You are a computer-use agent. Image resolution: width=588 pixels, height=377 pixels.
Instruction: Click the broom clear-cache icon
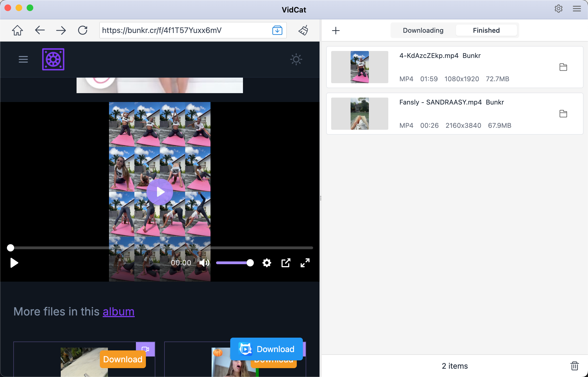303,30
